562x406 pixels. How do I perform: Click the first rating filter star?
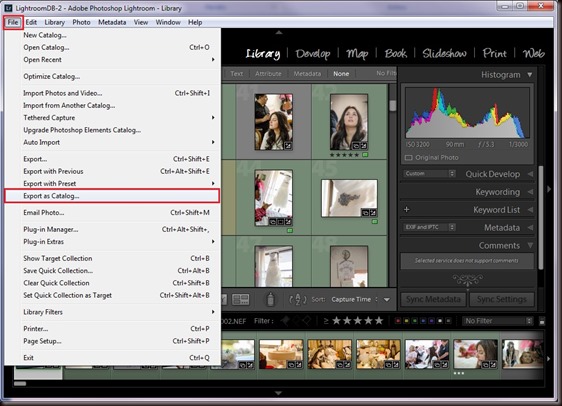336,320
